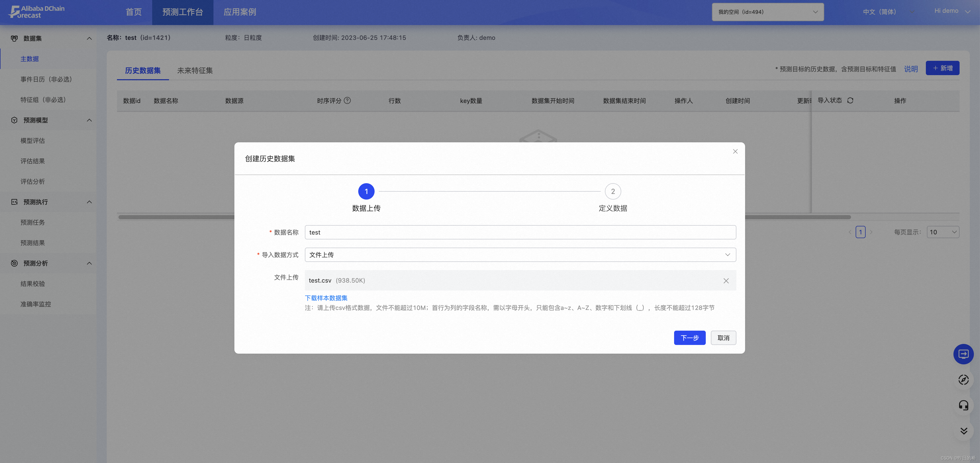980x463 pixels.
Task: Open 评估结果 in the sidebar
Action: [x=33, y=161]
